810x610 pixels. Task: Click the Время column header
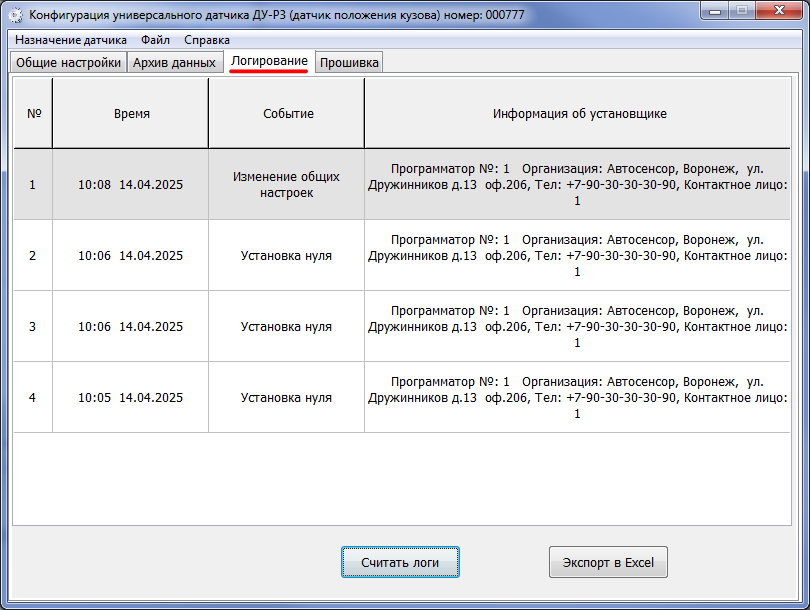131,113
